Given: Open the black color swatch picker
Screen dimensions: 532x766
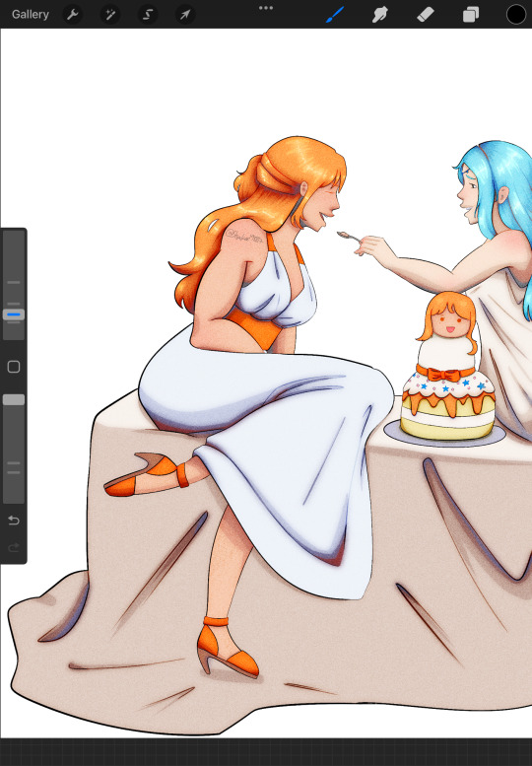Looking at the screenshot, I should [516, 15].
